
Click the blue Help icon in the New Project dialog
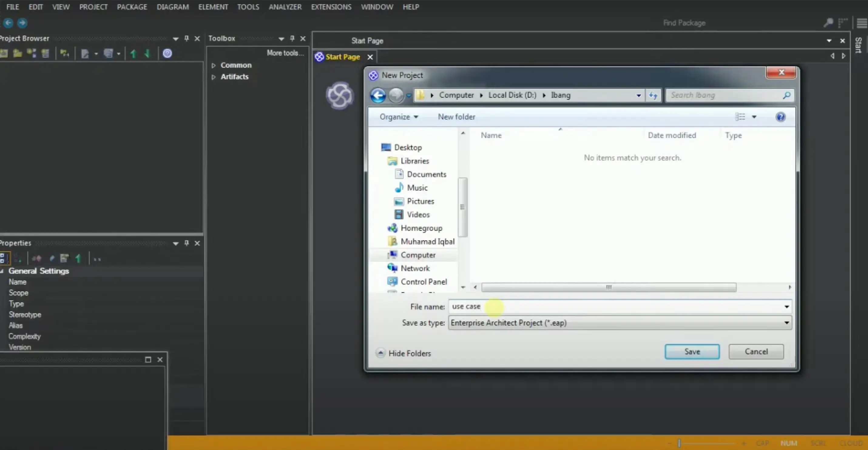pyautogui.click(x=781, y=117)
